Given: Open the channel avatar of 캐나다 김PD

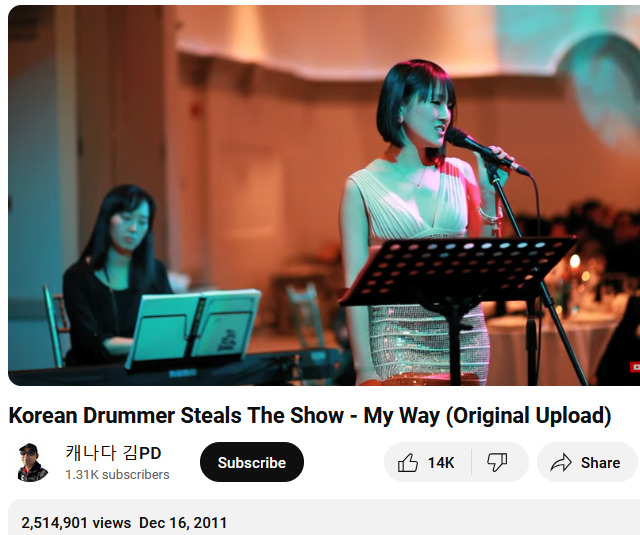Looking at the screenshot, I should click(33, 462).
